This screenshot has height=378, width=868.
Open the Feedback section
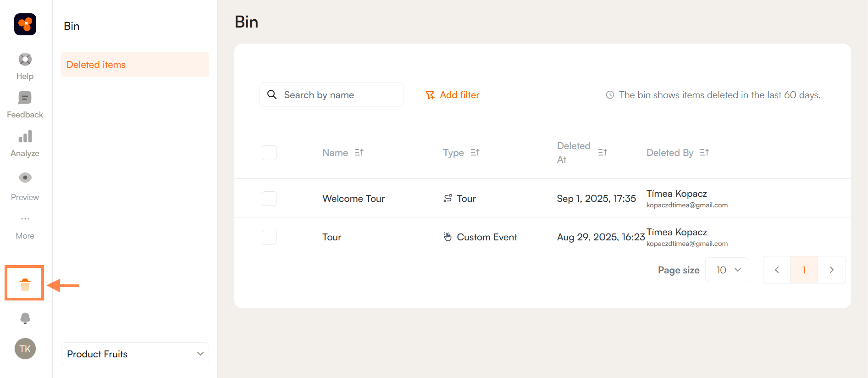(x=25, y=105)
